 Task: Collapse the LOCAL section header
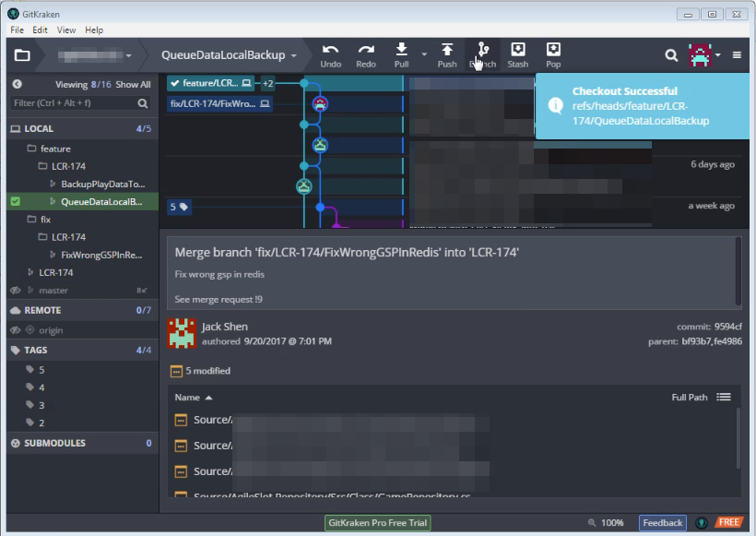click(82, 129)
